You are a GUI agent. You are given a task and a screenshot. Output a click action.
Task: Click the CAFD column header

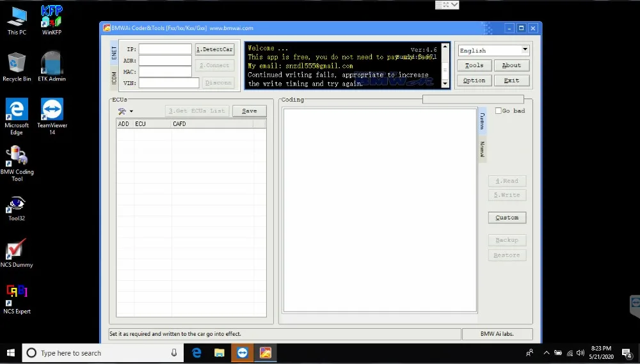[x=212, y=123]
